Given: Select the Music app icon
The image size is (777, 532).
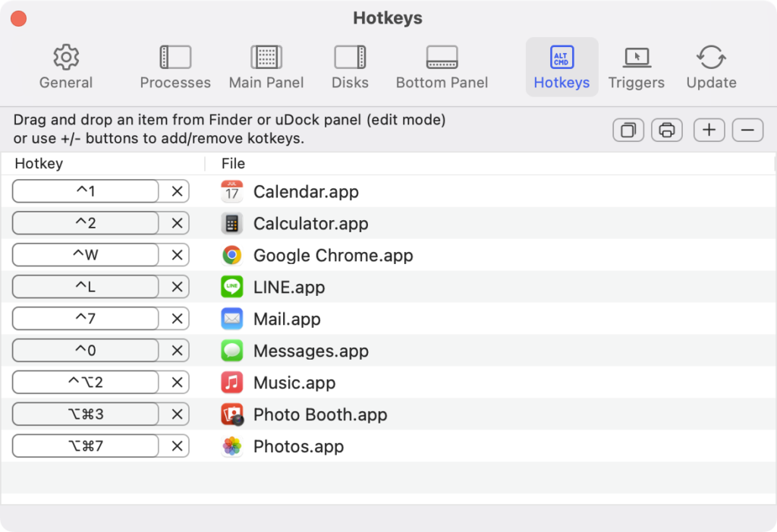Looking at the screenshot, I should click(231, 382).
